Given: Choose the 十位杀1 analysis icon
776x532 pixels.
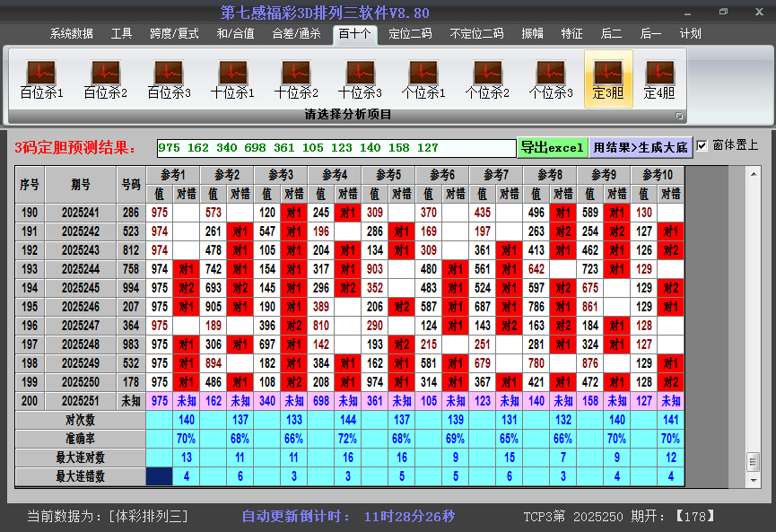Looking at the screenshot, I should pos(232,80).
